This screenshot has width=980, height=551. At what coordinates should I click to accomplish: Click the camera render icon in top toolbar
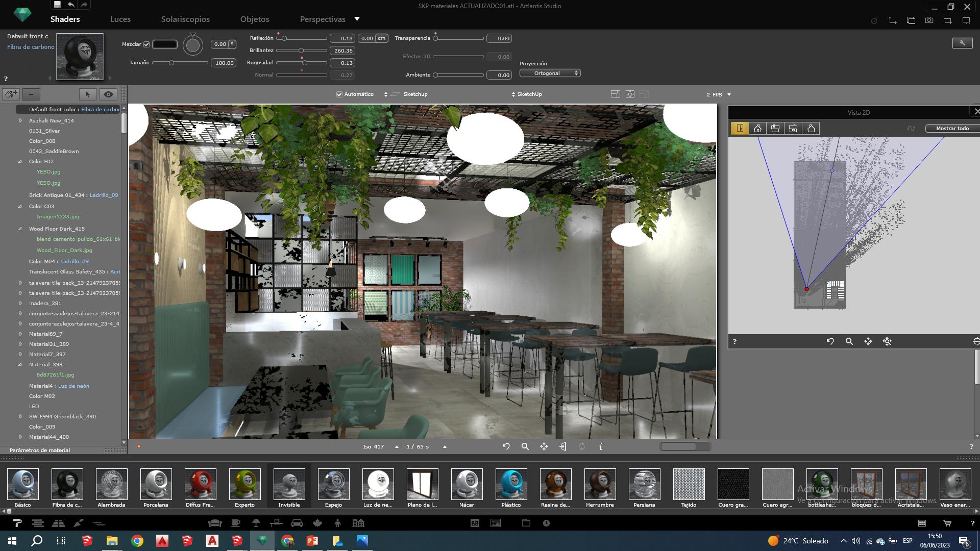click(x=929, y=20)
